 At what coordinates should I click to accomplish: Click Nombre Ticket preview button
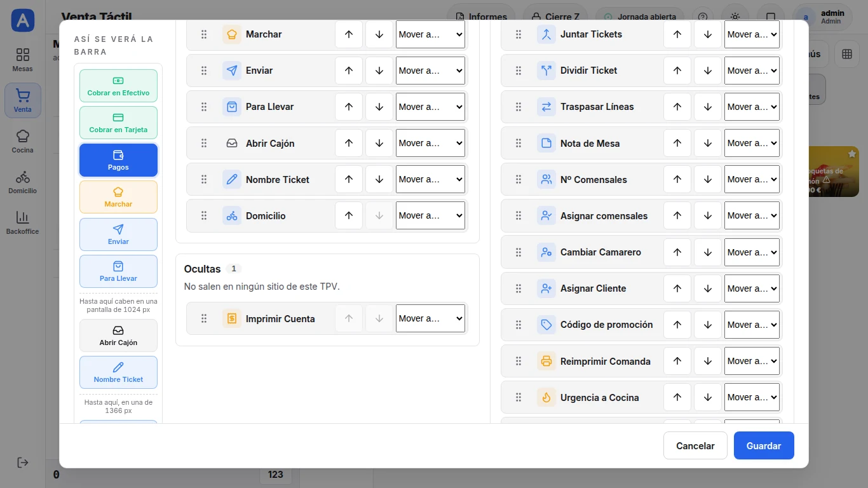(x=118, y=372)
